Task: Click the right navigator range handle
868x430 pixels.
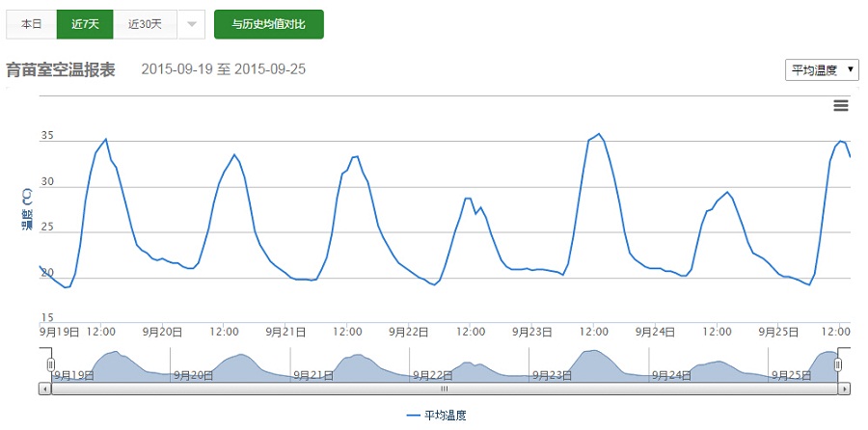Action: tap(838, 364)
